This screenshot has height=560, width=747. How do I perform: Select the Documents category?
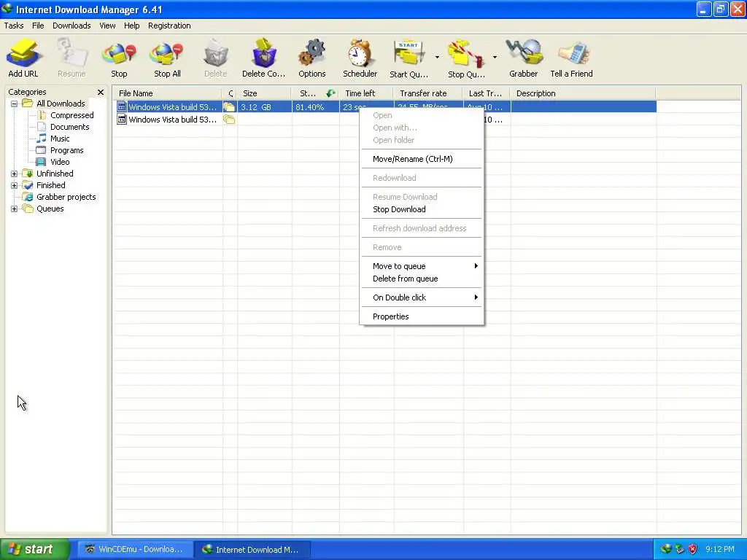pyautogui.click(x=69, y=127)
